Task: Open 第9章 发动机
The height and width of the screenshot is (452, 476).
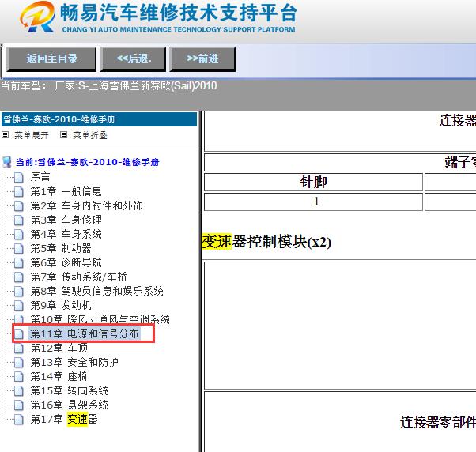Action: [x=61, y=306]
